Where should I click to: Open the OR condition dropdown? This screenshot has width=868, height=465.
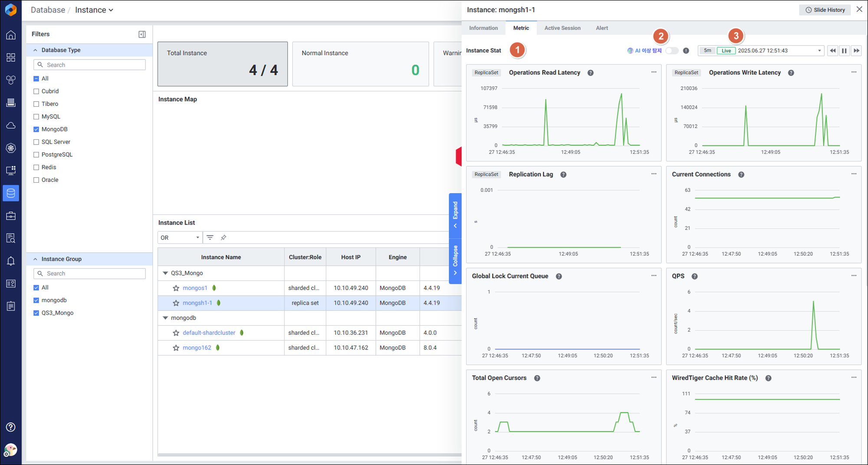pos(180,237)
